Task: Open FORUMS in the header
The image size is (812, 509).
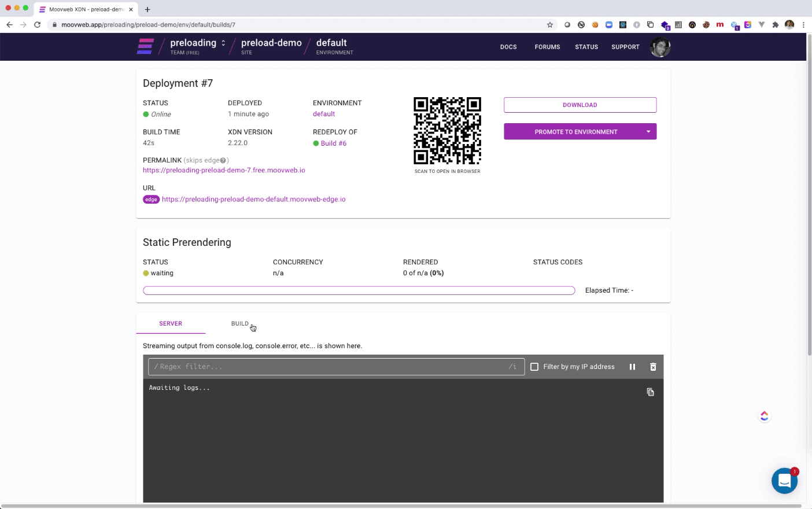Action: point(547,47)
